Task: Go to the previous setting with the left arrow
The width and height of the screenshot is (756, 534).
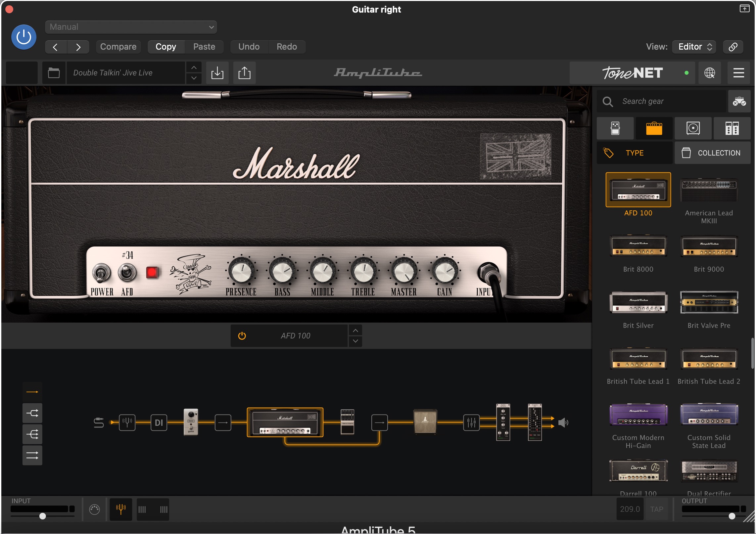Action: (56, 47)
